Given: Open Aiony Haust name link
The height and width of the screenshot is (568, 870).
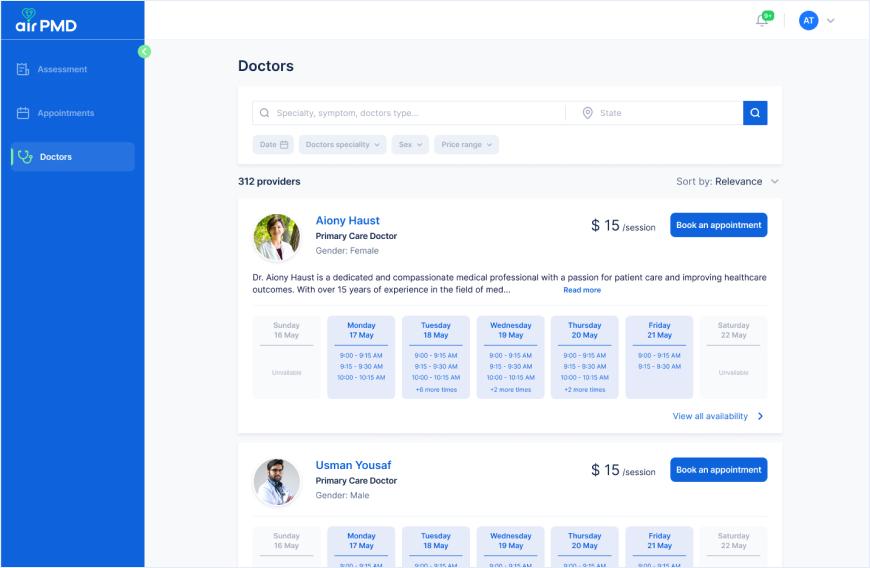Looking at the screenshot, I should tap(347, 220).
